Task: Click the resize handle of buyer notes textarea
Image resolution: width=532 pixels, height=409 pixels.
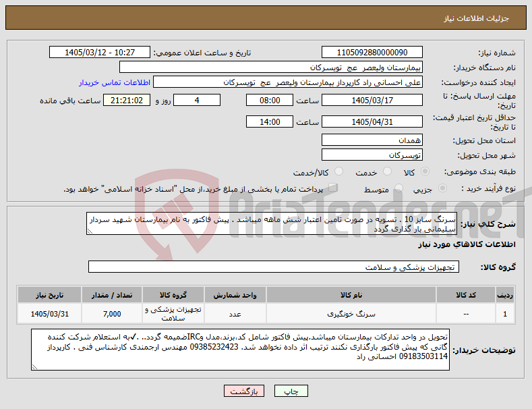Action: pos(34,367)
